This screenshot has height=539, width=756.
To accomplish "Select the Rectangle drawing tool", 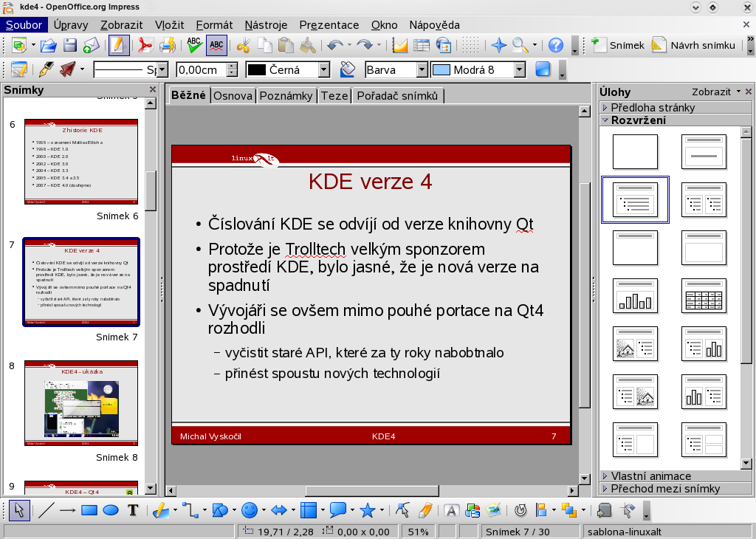I will [x=89, y=509].
